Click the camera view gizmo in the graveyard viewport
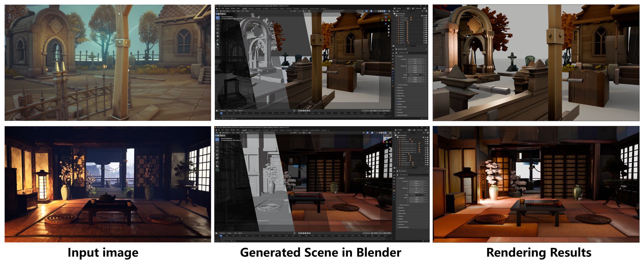This screenshot has height=265, width=644. click(388, 32)
